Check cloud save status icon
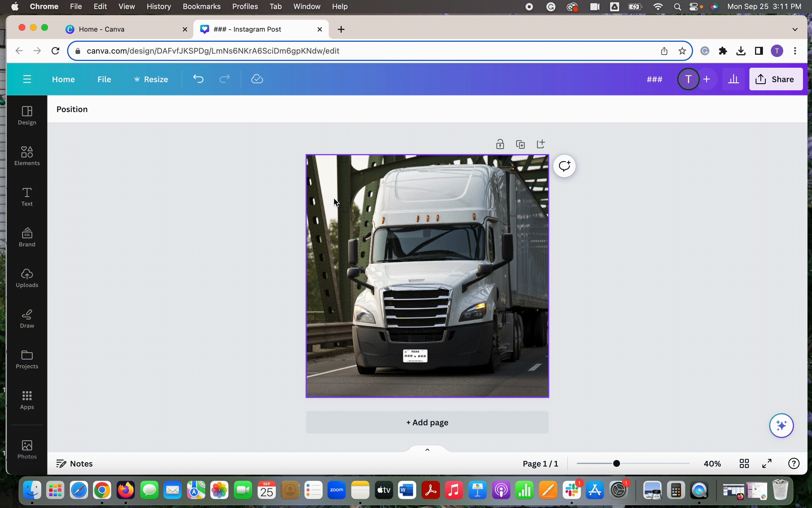The width and height of the screenshot is (812, 508). [x=257, y=79]
